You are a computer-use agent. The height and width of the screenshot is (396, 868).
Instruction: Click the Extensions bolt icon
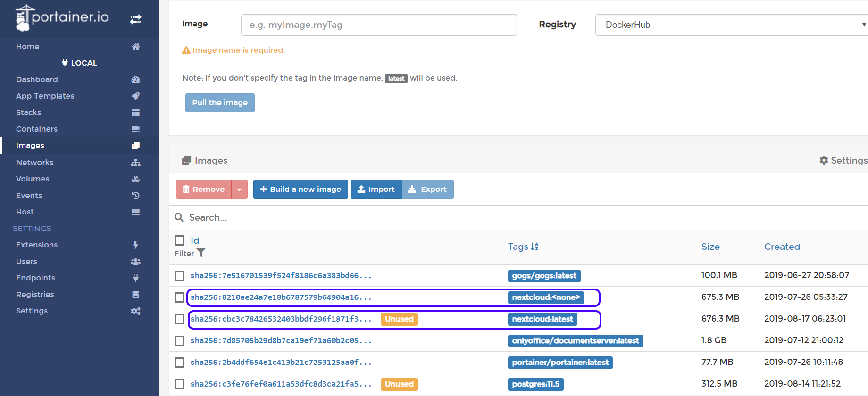136,245
